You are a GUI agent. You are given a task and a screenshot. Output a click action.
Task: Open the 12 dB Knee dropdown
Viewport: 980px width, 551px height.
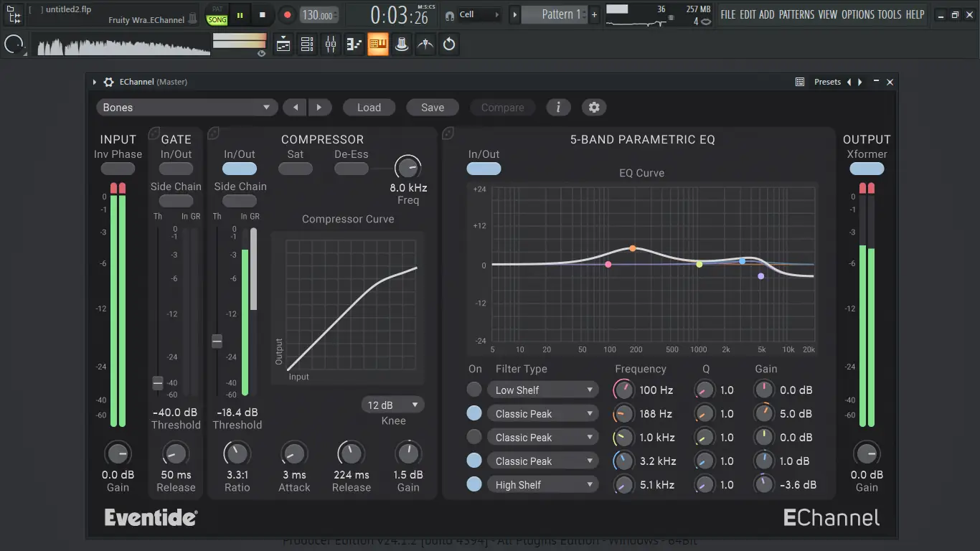(x=392, y=405)
